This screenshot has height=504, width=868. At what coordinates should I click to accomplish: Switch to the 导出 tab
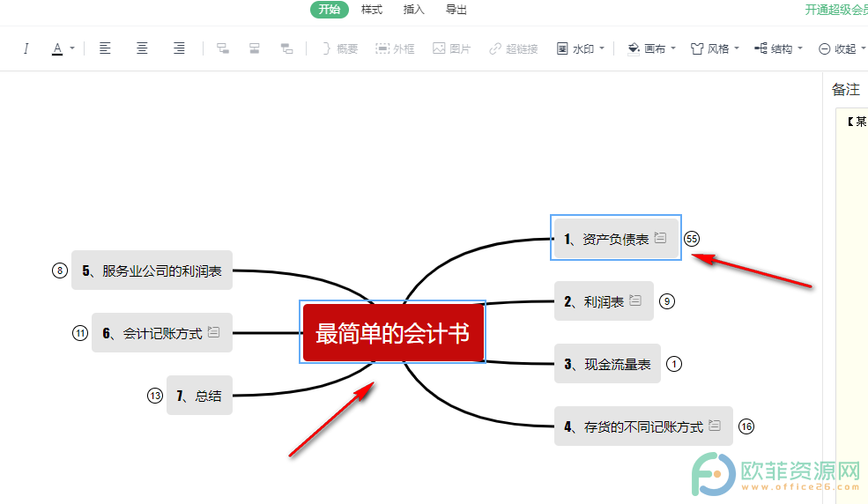[x=456, y=10]
